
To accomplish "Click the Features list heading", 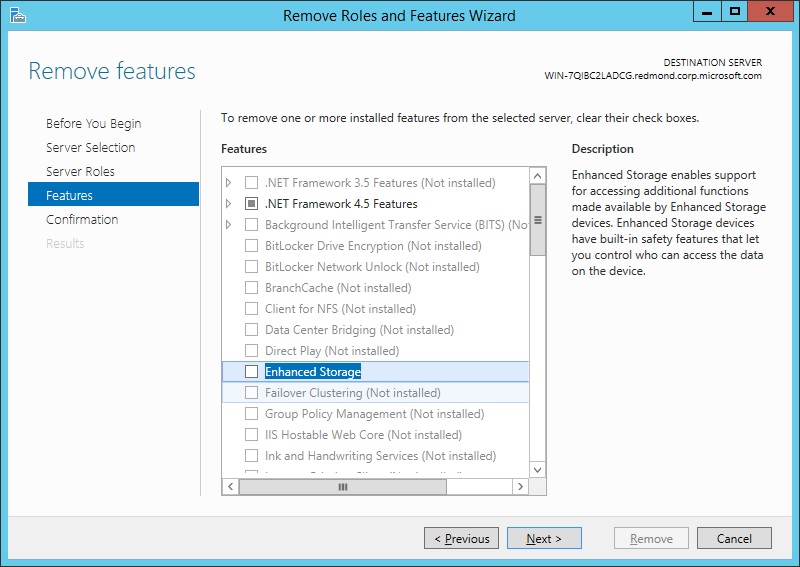I will [x=244, y=149].
